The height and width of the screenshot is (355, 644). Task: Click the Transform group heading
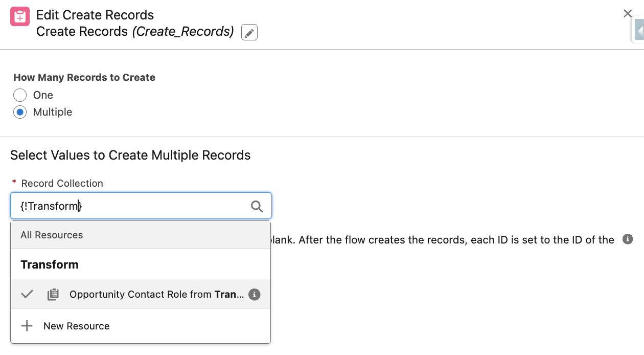point(50,264)
